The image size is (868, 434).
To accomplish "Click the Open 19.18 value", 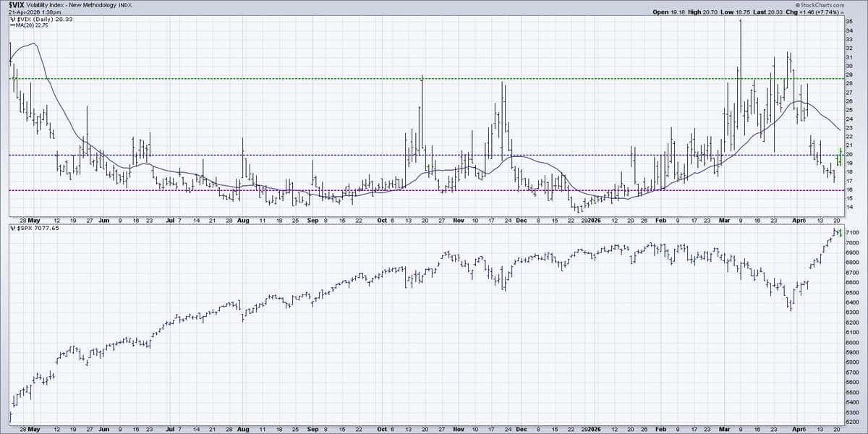I will pyautogui.click(x=669, y=12).
